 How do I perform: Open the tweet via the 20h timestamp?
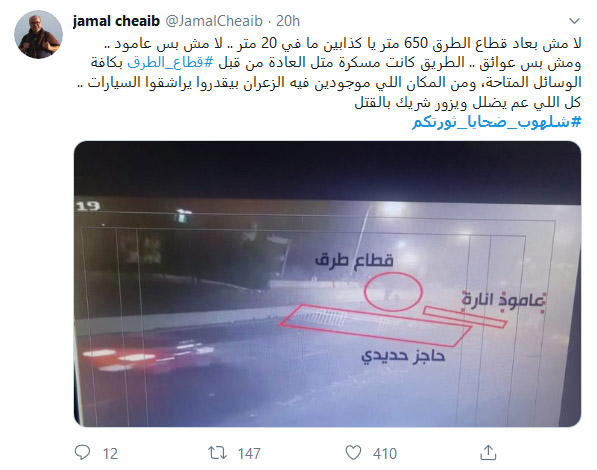click(x=288, y=21)
